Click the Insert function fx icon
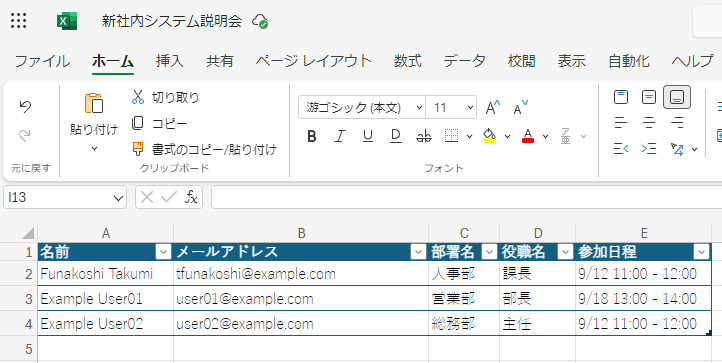Viewport: 722px width, 363px height. click(191, 198)
